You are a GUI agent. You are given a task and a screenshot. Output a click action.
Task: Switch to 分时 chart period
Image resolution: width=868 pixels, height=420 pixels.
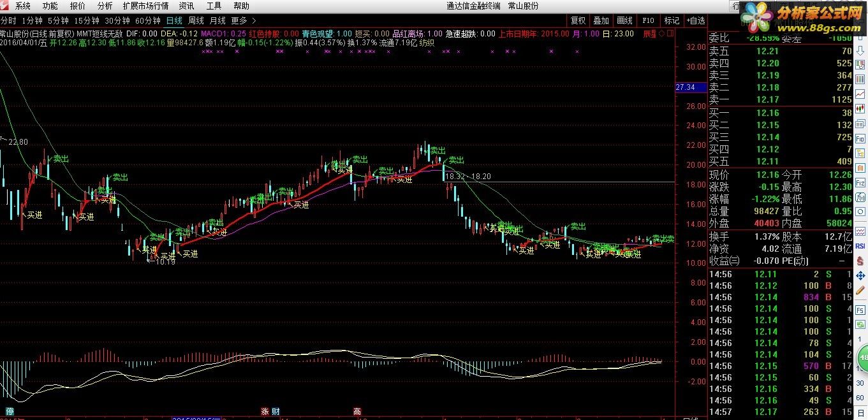tap(8, 20)
